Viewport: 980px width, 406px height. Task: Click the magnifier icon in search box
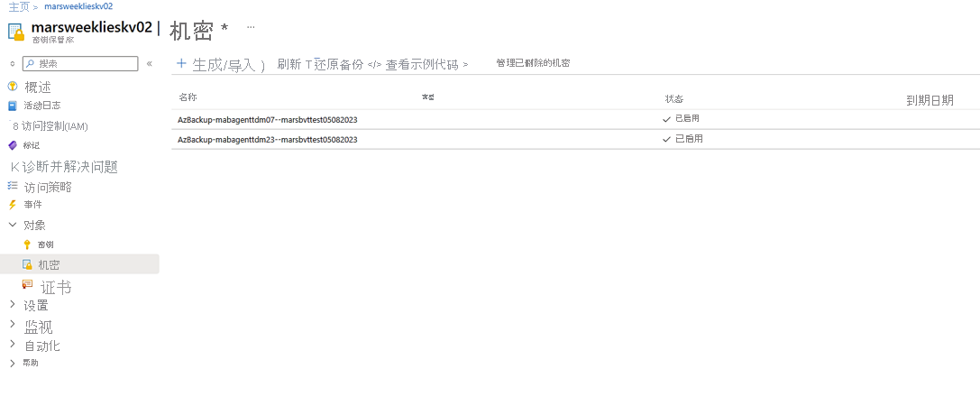[30, 63]
